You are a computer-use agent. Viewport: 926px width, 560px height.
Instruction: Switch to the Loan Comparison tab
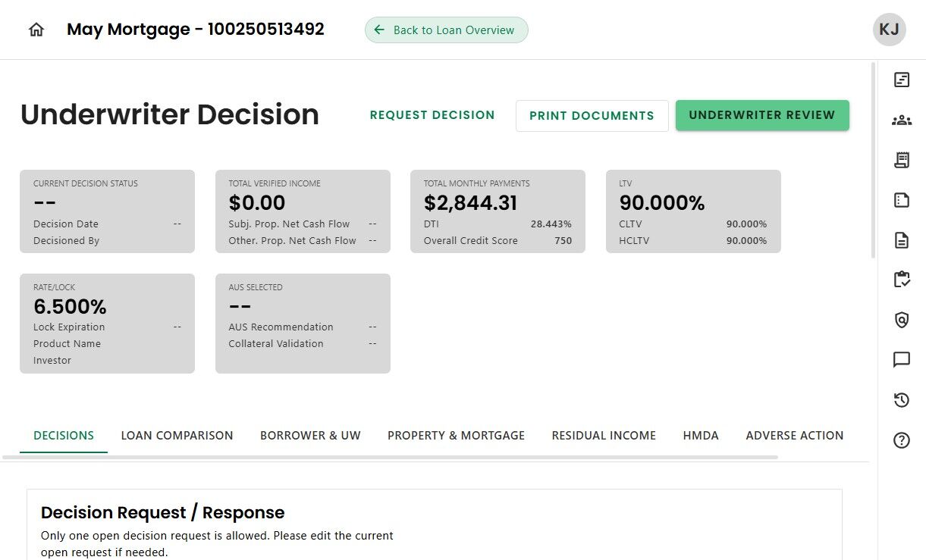click(x=177, y=436)
